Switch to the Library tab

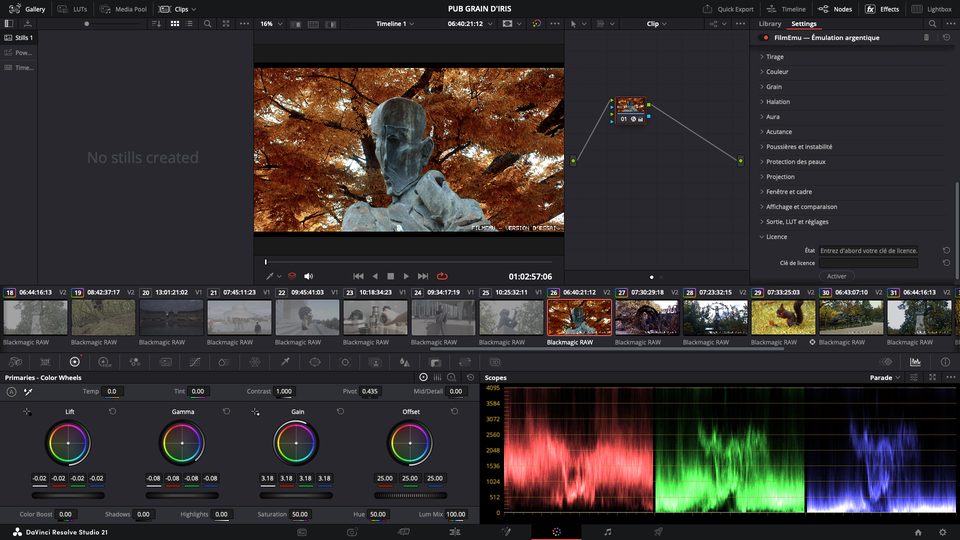[770, 24]
